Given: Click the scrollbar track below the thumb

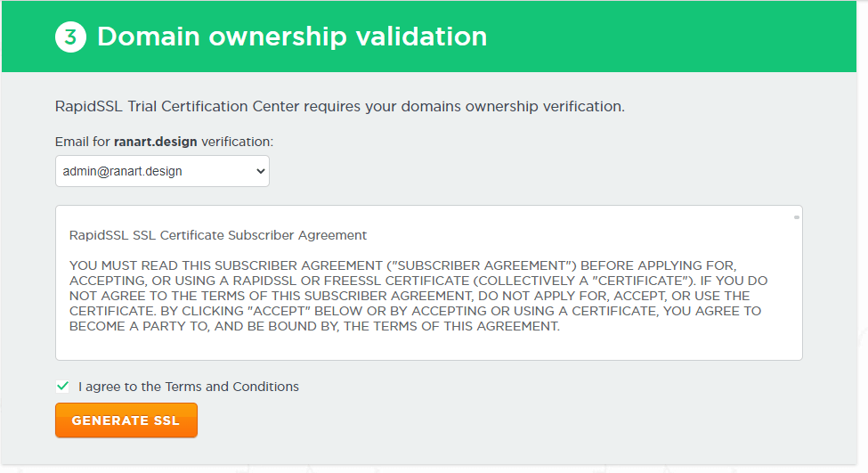Looking at the screenshot, I should click(x=797, y=288).
